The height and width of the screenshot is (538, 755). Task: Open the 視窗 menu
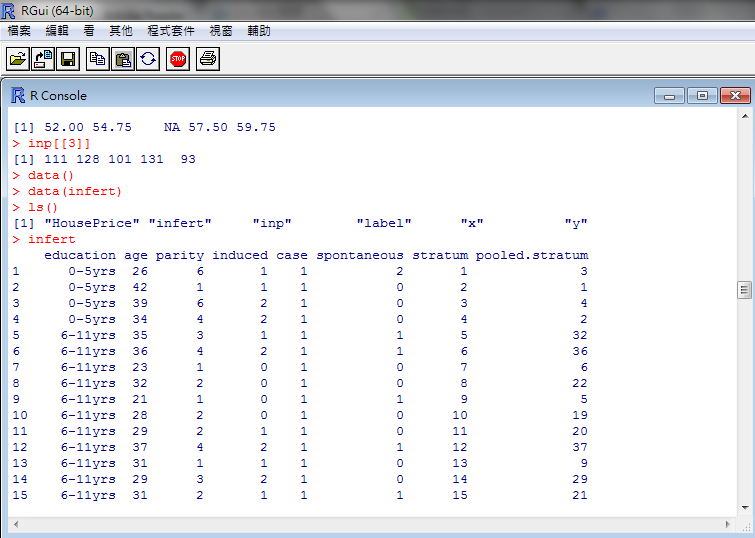point(221,31)
